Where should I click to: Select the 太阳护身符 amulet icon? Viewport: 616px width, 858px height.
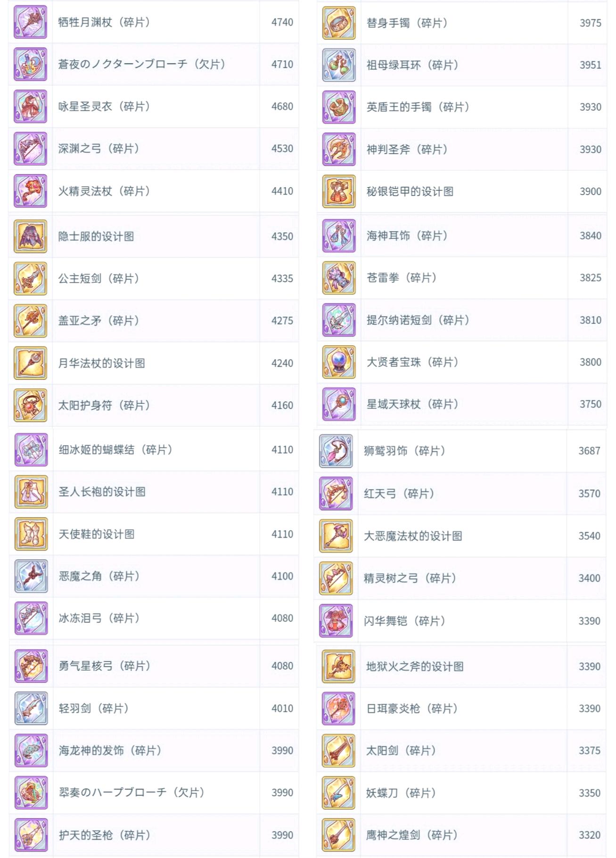(30, 405)
